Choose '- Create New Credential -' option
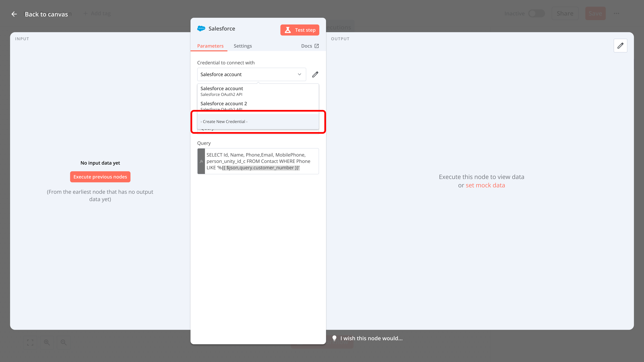Viewport: 644px width, 362px height. 258,122
